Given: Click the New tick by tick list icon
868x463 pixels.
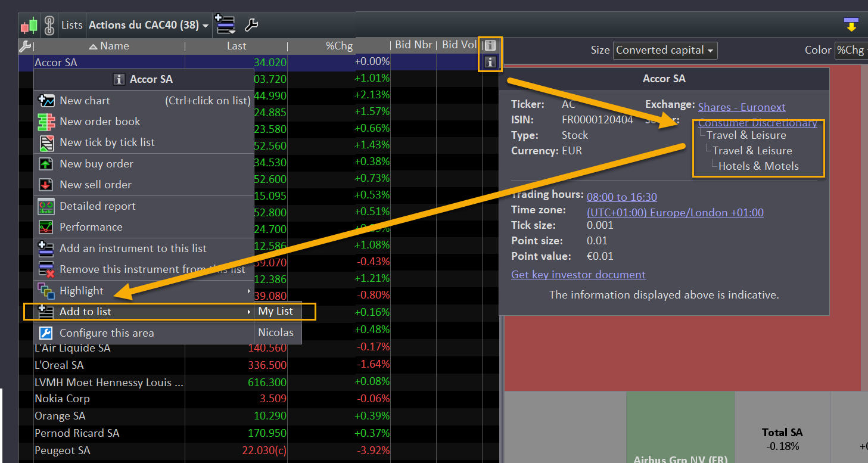Looking at the screenshot, I should point(46,142).
